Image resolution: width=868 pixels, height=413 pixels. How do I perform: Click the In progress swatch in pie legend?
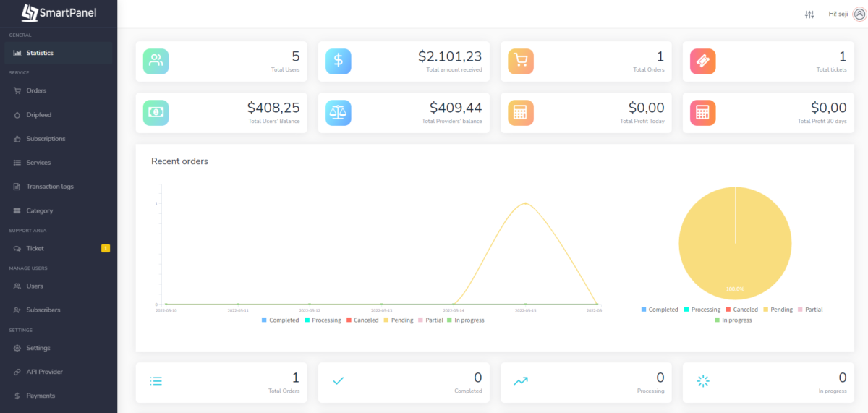point(717,320)
